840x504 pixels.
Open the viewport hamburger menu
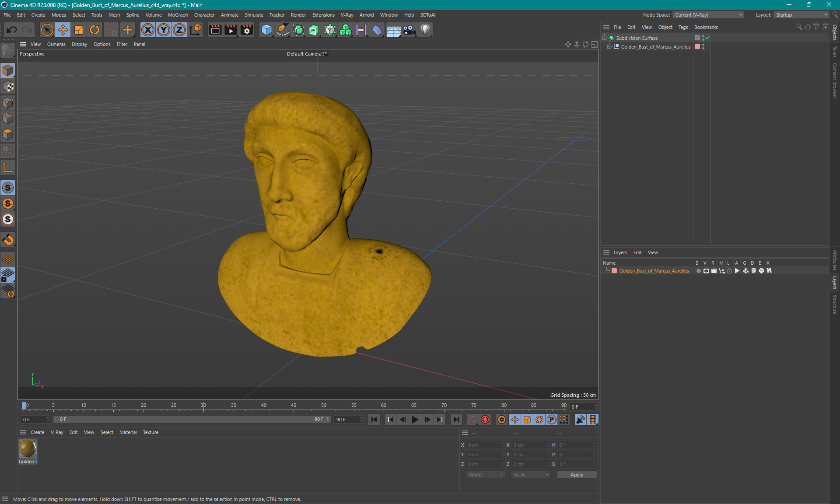click(x=23, y=44)
